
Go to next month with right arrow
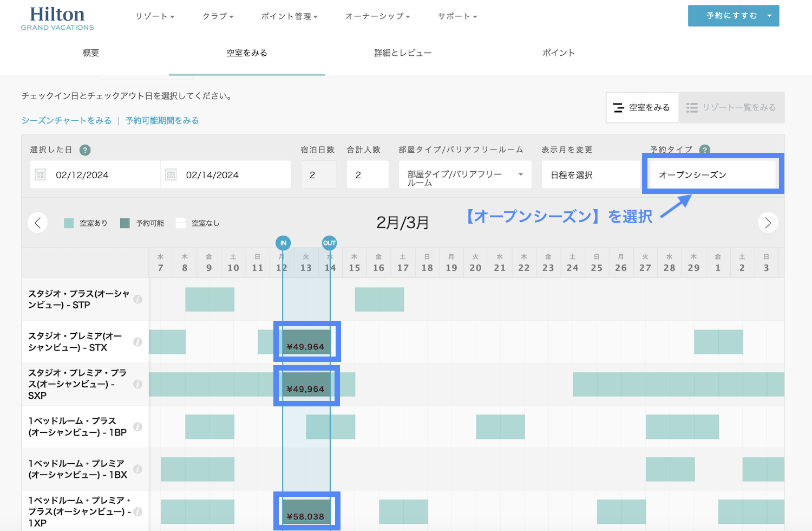(x=768, y=223)
